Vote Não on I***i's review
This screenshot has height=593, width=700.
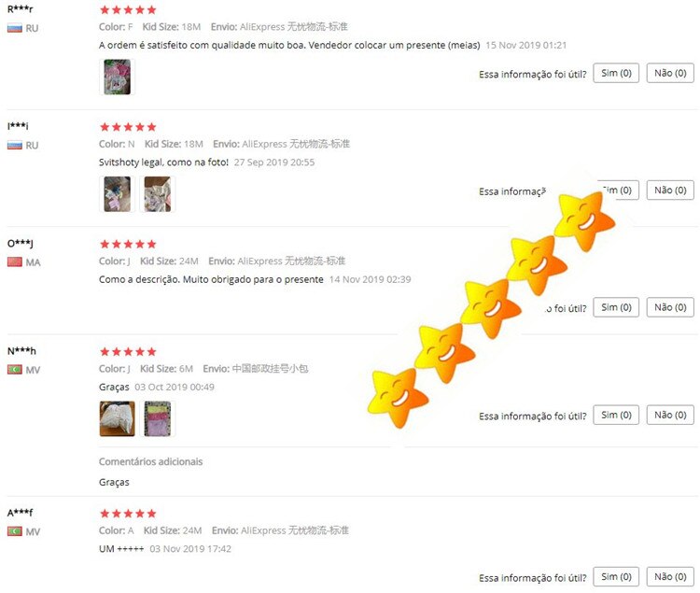point(670,191)
